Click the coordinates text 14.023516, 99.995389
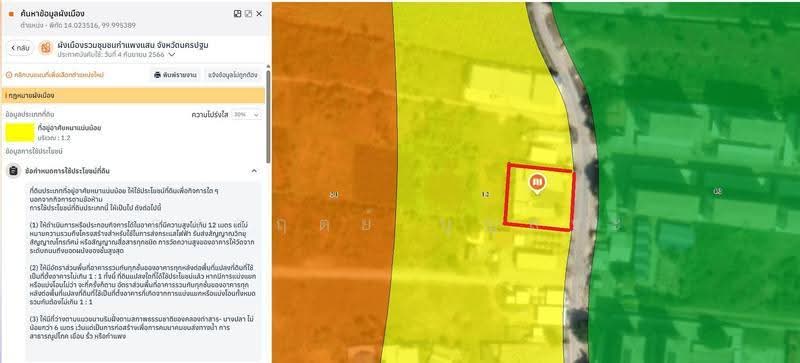The image size is (800, 363). pos(100,25)
